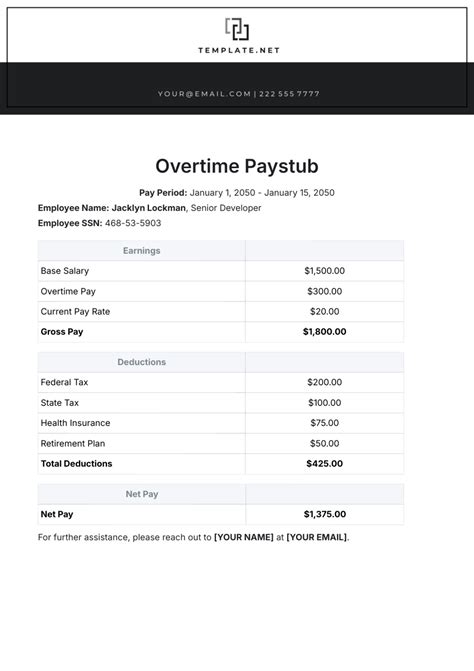Click the Template.net logo icon

tap(237, 29)
